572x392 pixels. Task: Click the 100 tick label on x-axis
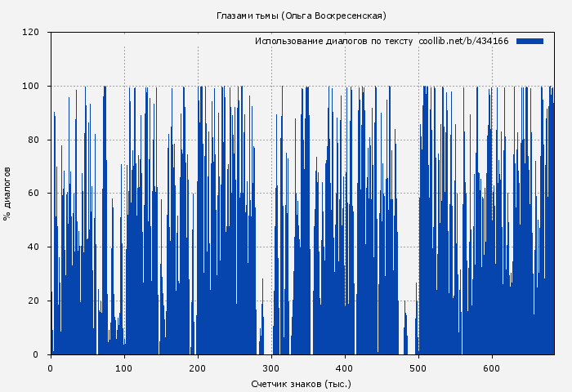124,367
